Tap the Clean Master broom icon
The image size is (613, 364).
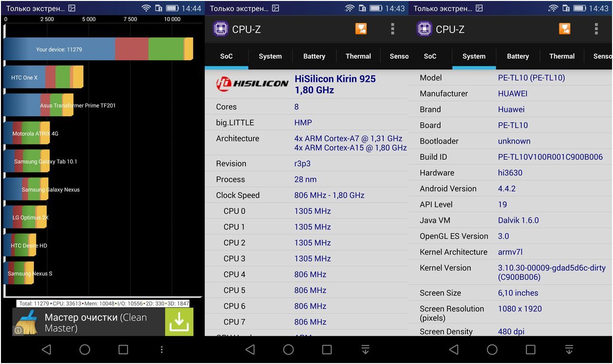click(x=27, y=322)
